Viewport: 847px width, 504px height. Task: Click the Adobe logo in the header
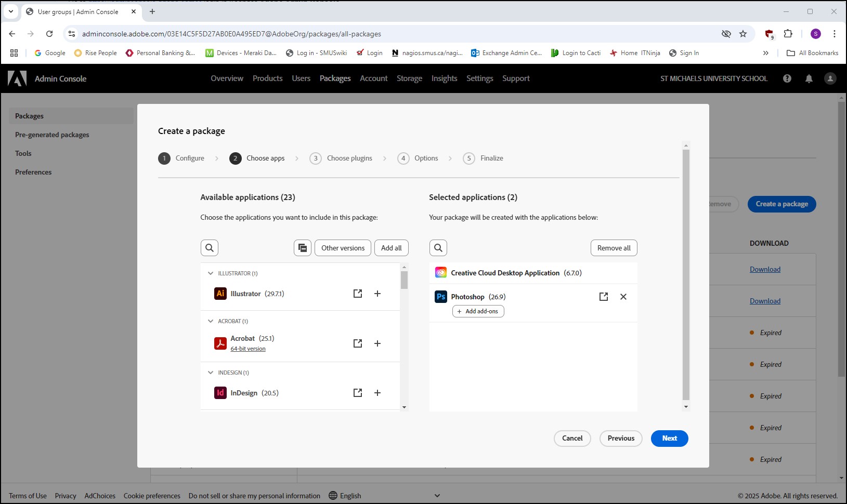click(17, 78)
